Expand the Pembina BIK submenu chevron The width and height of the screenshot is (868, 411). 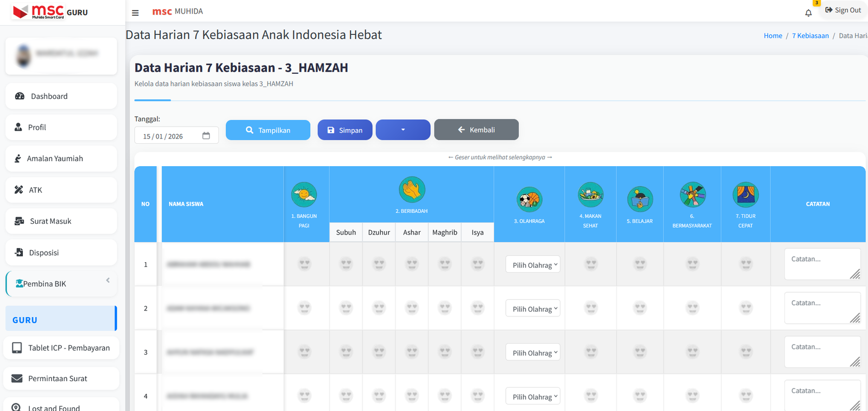click(x=108, y=280)
